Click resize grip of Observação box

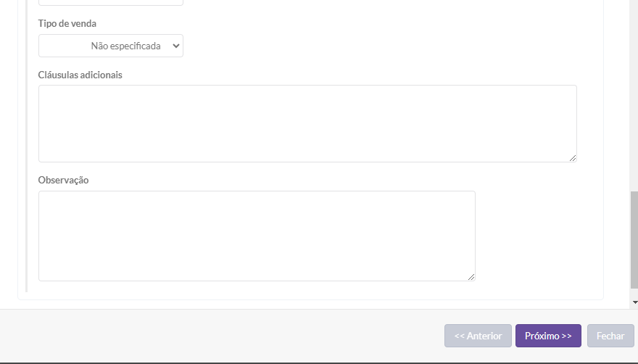coord(471,276)
